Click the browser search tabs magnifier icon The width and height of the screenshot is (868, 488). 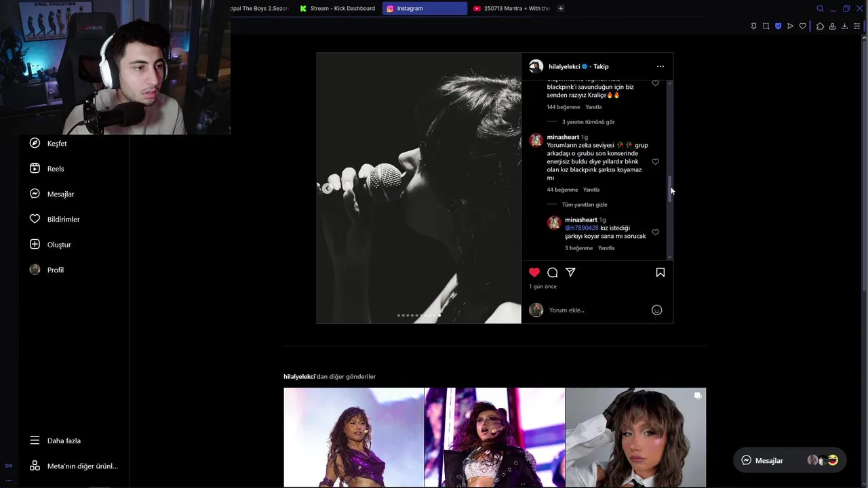coord(820,8)
